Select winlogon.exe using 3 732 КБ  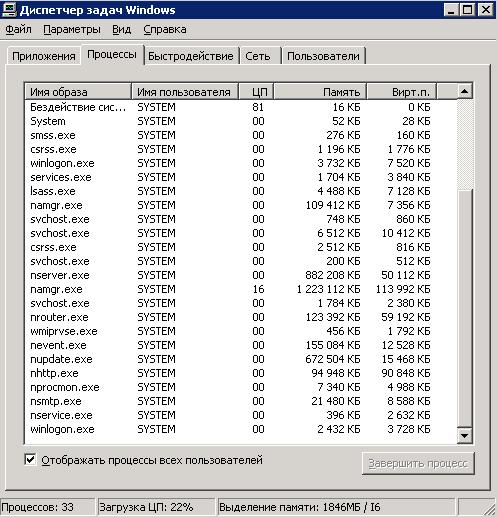[x=241, y=163]
